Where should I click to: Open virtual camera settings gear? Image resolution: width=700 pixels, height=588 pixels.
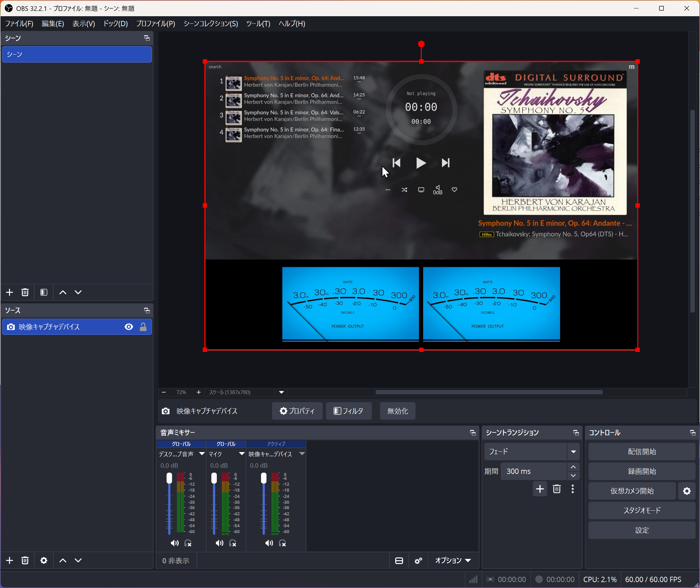click(x=687, y=491)
